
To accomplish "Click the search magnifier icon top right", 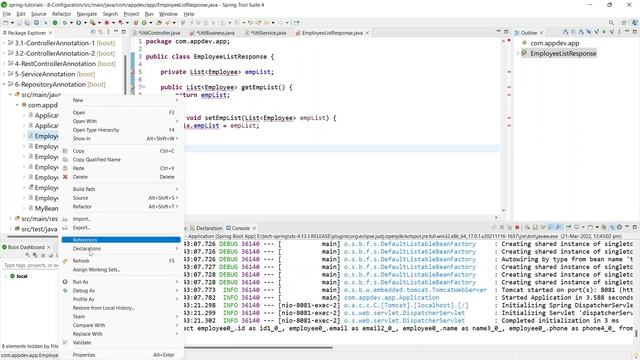I will (x=611, y=23).
